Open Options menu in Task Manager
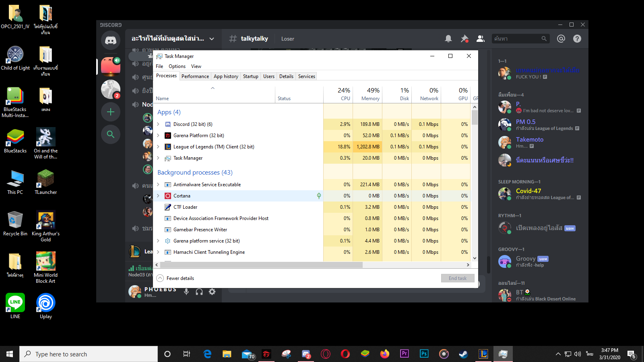 pos(177,66)
